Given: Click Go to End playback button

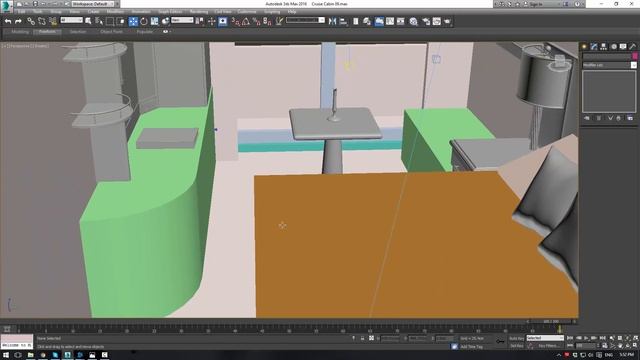Looking at the screenshot, I should 602,338.
